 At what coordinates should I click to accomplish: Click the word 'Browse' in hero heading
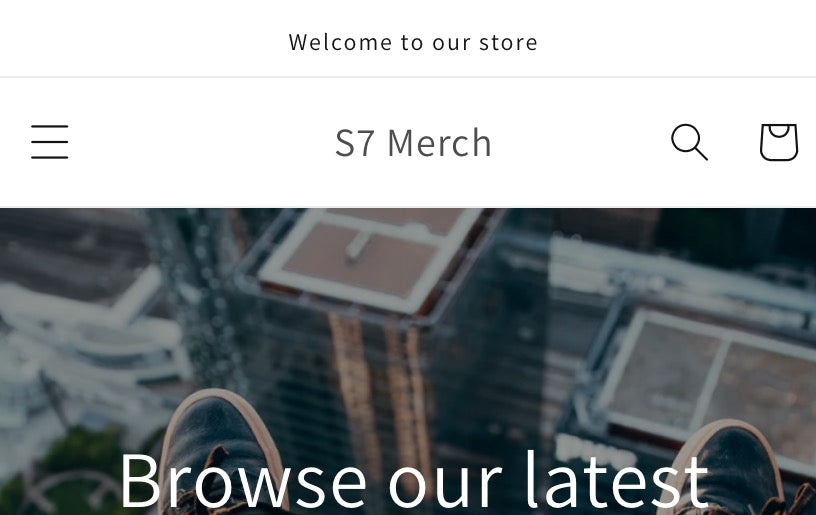click(x=243, y=482)
